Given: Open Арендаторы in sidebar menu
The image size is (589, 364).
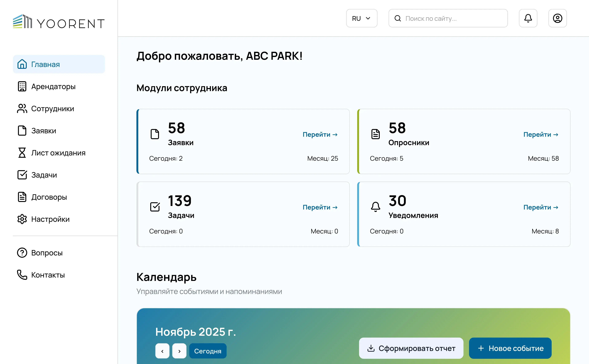Looking at the screenshot, I should [53, 86].
